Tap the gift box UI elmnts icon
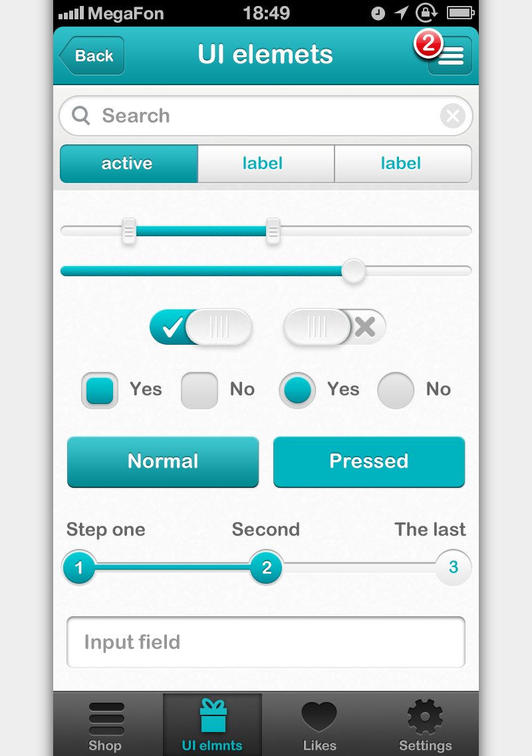This screenshot has width=532, height=756. (213, 717)
